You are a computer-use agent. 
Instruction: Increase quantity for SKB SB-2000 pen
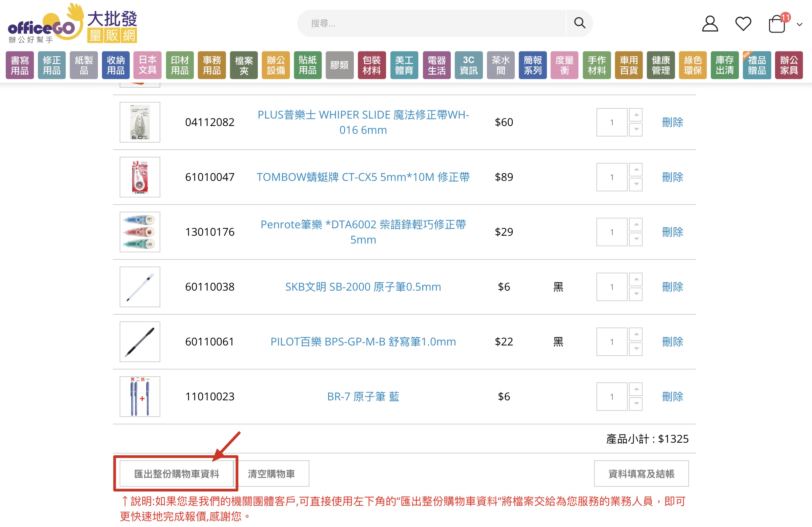[x=636, y=279]
